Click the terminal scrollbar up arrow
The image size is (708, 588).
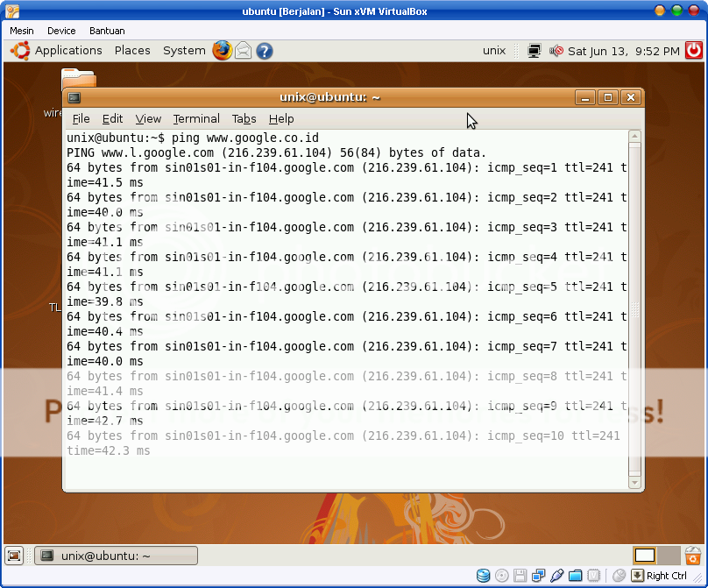pos(634,136)
